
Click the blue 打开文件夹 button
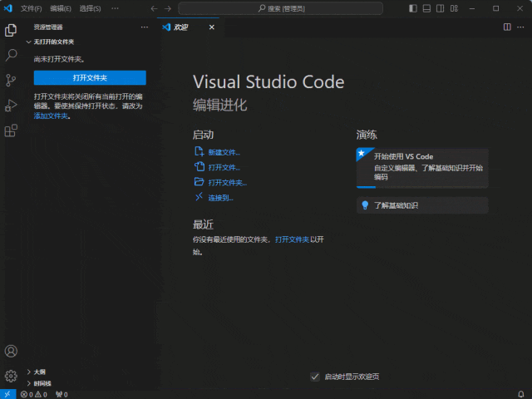click(x=90, y=77)
